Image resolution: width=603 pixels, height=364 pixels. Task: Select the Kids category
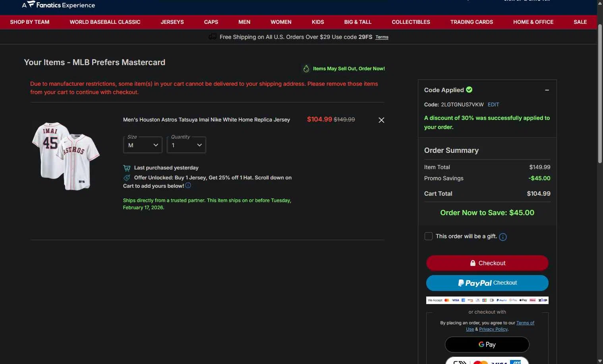[318, 22]
